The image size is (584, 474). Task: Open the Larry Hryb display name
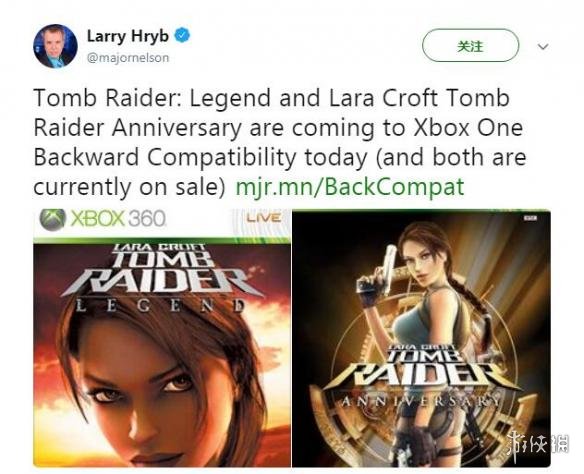(128, 36)
